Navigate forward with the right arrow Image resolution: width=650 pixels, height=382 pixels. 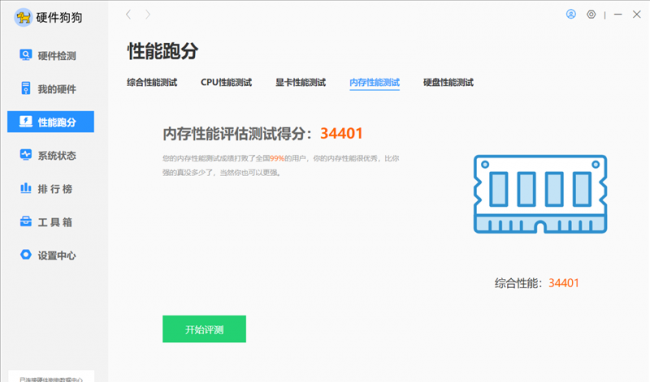click(x=148, y=15)
